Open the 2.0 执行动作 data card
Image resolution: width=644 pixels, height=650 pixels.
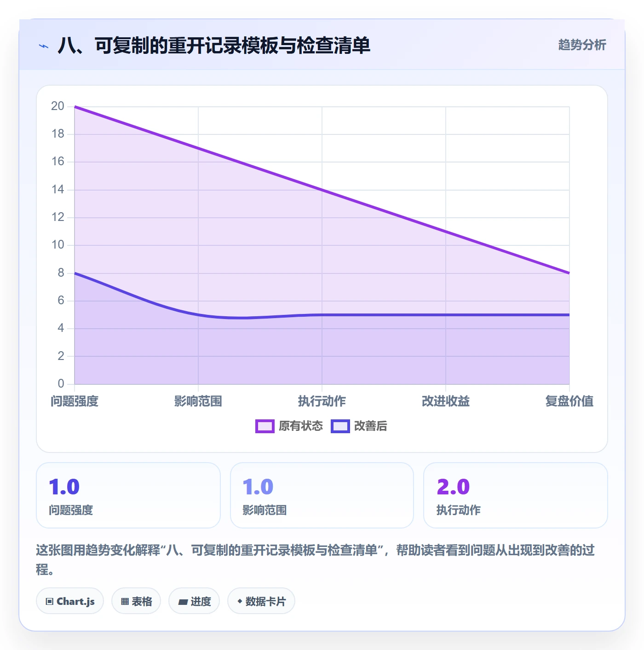tap(516, 495)
